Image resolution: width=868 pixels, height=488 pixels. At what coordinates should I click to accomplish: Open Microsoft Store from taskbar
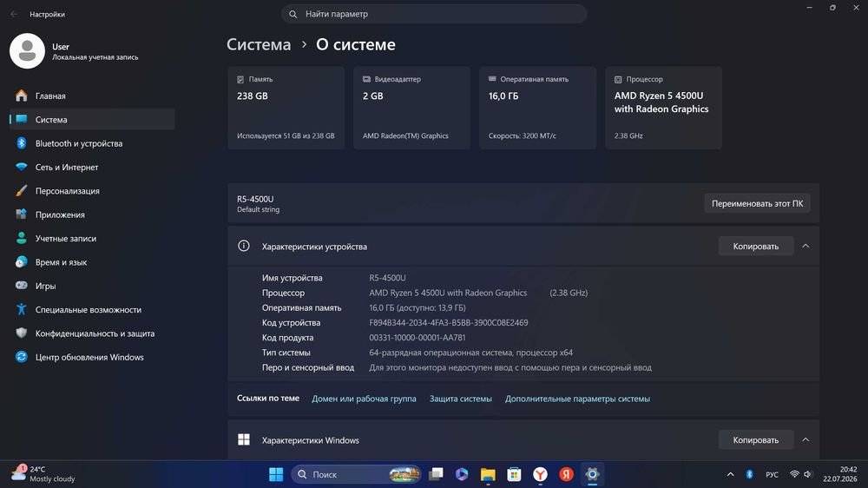click(514, 474)
